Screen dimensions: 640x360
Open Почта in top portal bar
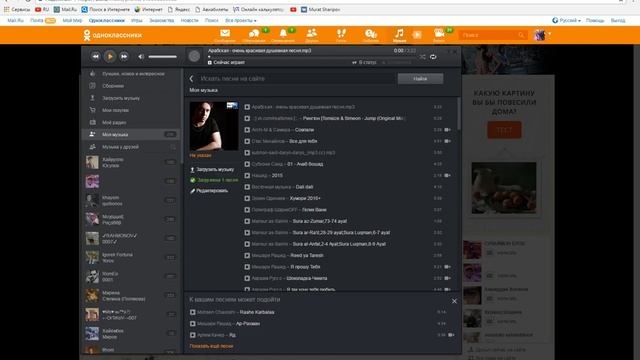37,20
